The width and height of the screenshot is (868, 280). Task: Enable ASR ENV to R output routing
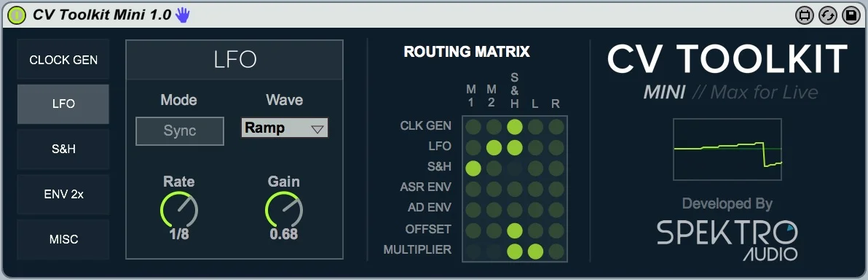coord(556,189)
